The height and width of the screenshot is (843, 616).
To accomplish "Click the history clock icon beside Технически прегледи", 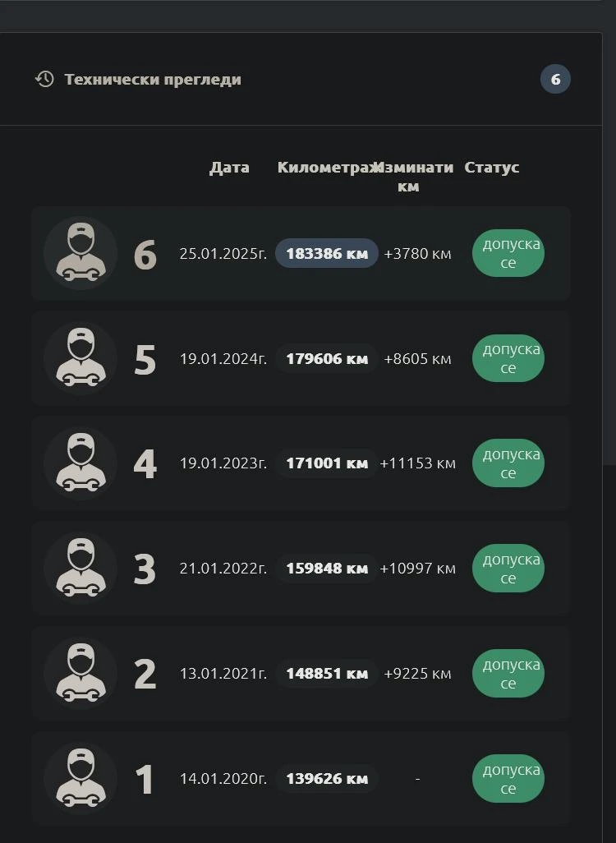I will point(44,79).
